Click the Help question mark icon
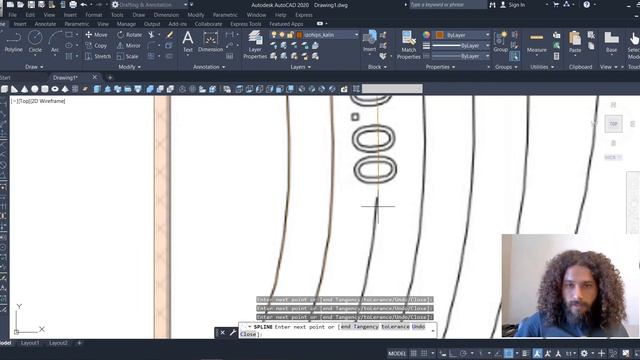640x360 pixels. (587, 4)
